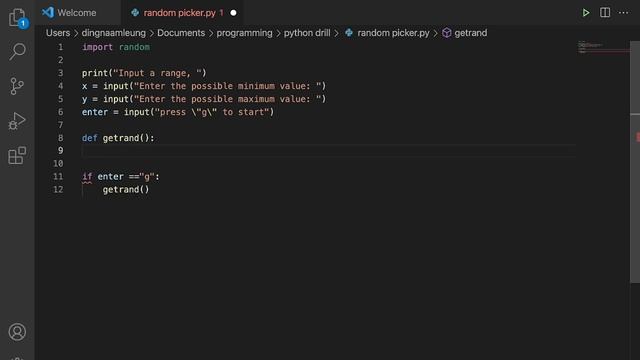Open the Source Control view icon

click(x=17, y=86)
